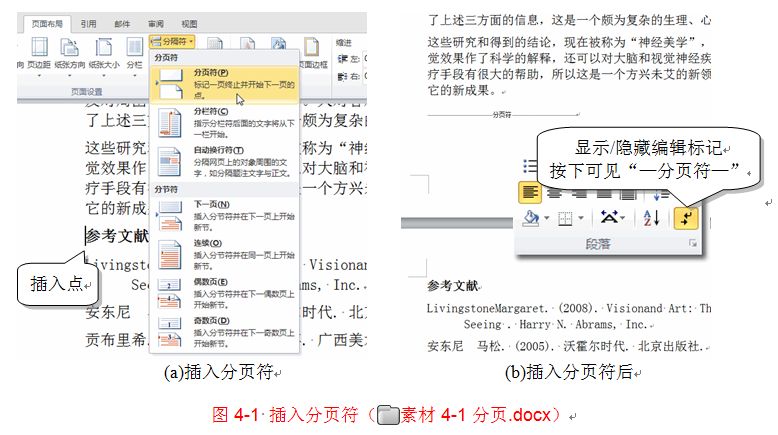Click the 右 indent icon under 缩进
This screenshot has height=435, width=778.
tap(343, 76)
